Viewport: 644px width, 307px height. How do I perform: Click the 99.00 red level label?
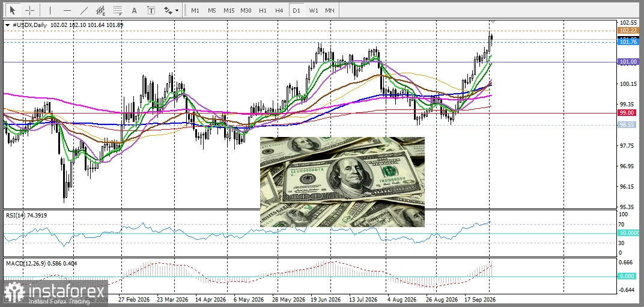click(628, 112)
